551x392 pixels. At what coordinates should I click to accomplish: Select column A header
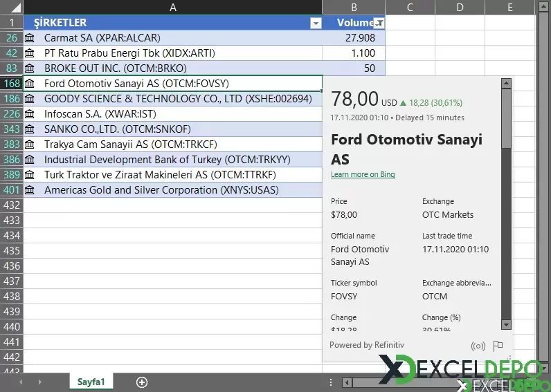click(172, 7)
